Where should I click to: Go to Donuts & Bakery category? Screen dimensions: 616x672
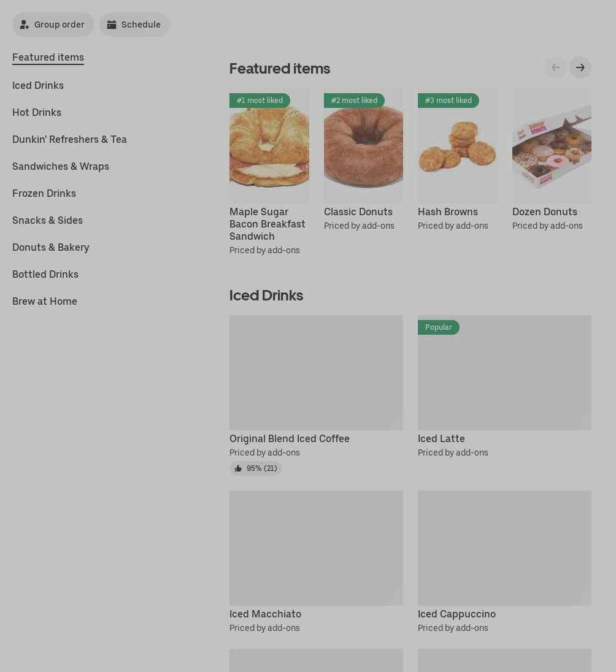pyautogui.click(x=51, y=247)
